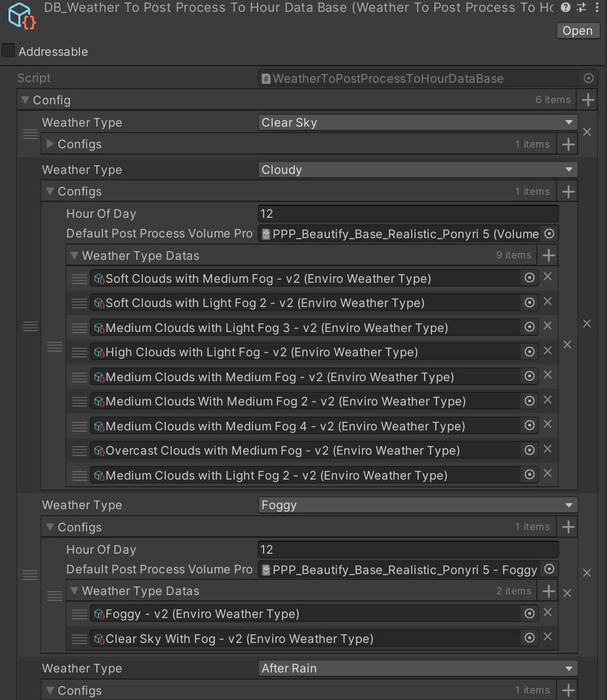
Task: Add item to Cloudy Weather Type Datas
Action: click(x=549, y=255)
